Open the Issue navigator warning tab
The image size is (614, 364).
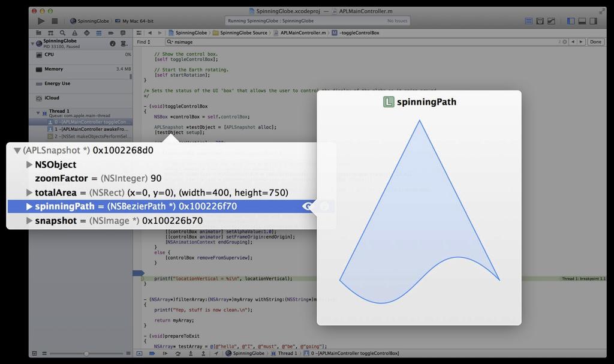click(75, 33)
